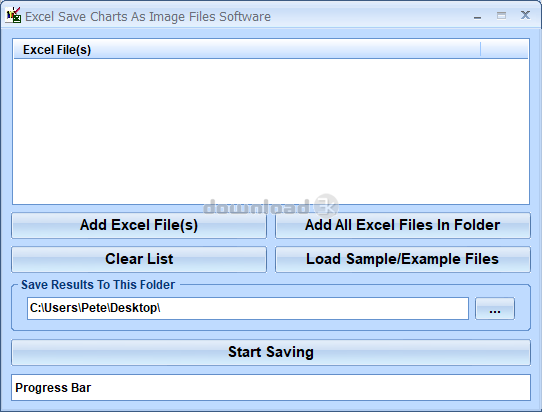Click the window title text in the title bar

pyautogui.click(x=148, y=17)
